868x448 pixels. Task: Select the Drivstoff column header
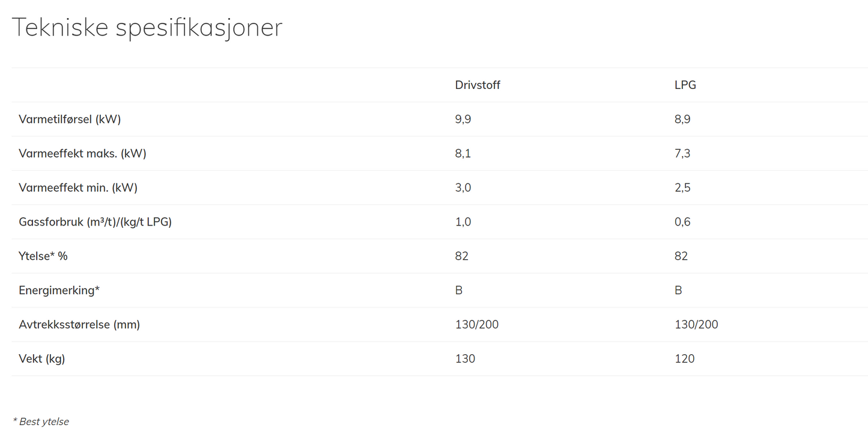tap(478, 85)
